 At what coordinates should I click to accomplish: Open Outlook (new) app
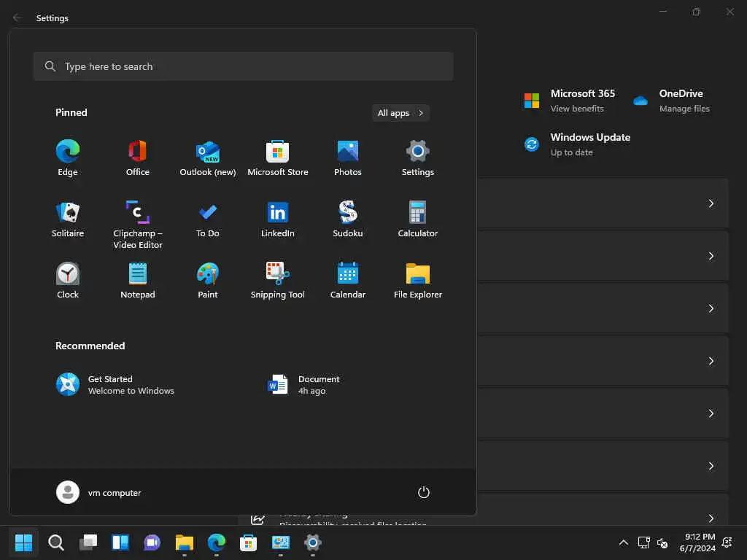[x=208, y=158]
